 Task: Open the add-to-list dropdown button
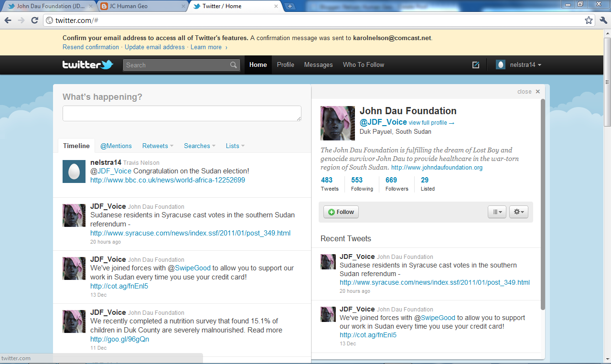[497, 212]
